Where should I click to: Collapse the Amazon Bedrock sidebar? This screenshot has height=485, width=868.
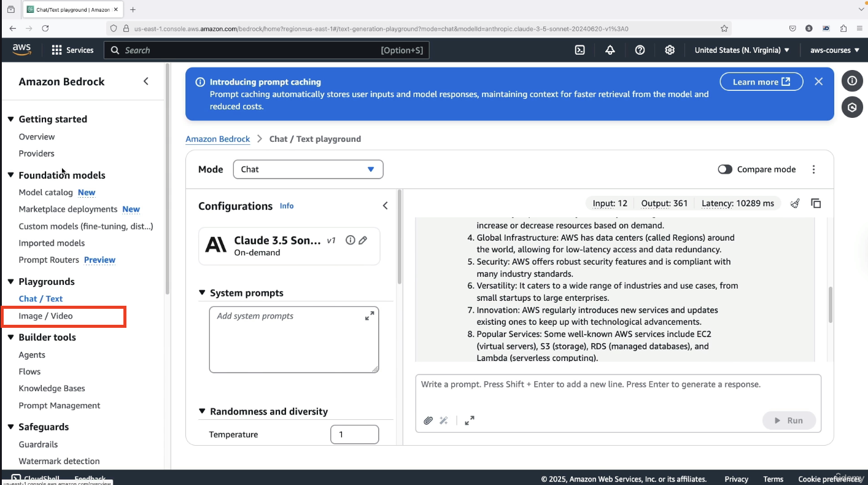pyautogui.click(x=145, y=81)
